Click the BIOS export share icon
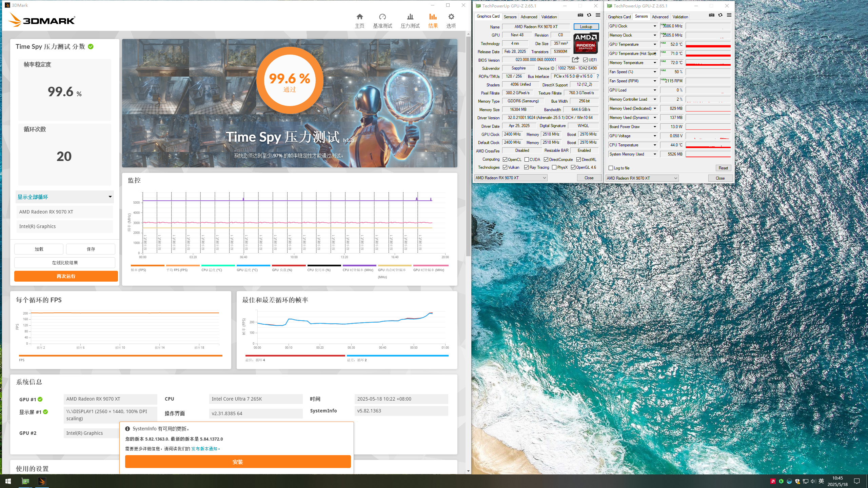The height and width of the screenshot is (488, 868). click(x=575, y=60)
